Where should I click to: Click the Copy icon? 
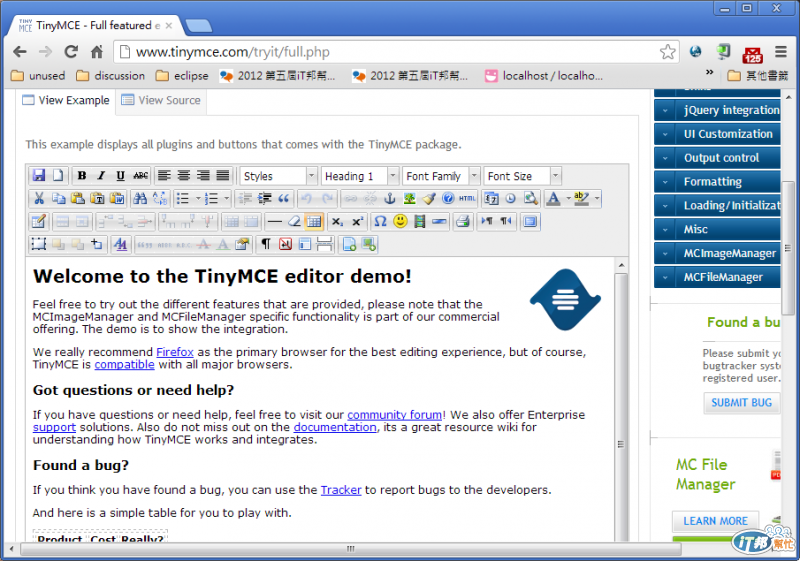click(59, 198)
